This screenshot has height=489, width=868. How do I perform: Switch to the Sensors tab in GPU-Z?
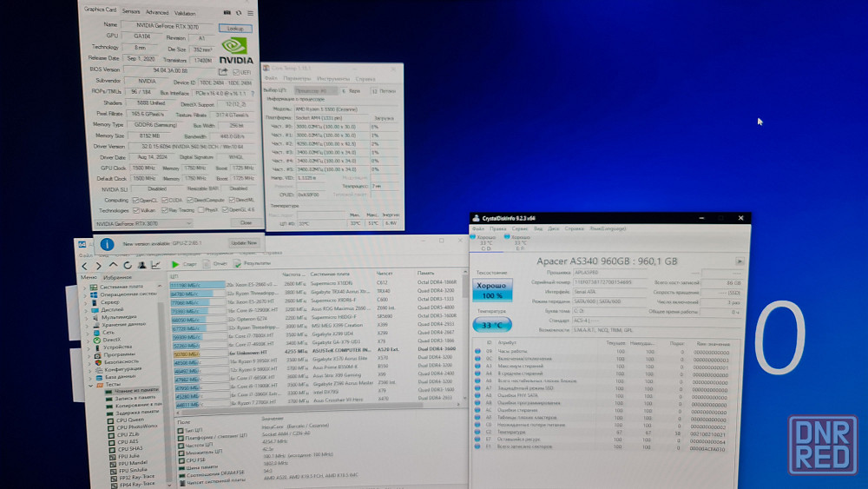(x=131, y=11)
